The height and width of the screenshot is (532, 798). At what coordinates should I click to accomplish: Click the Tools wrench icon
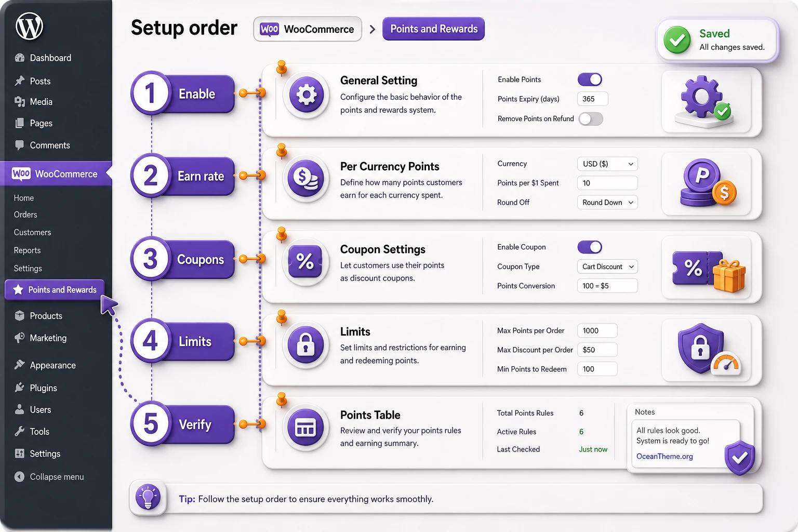(x=20, y=431)
